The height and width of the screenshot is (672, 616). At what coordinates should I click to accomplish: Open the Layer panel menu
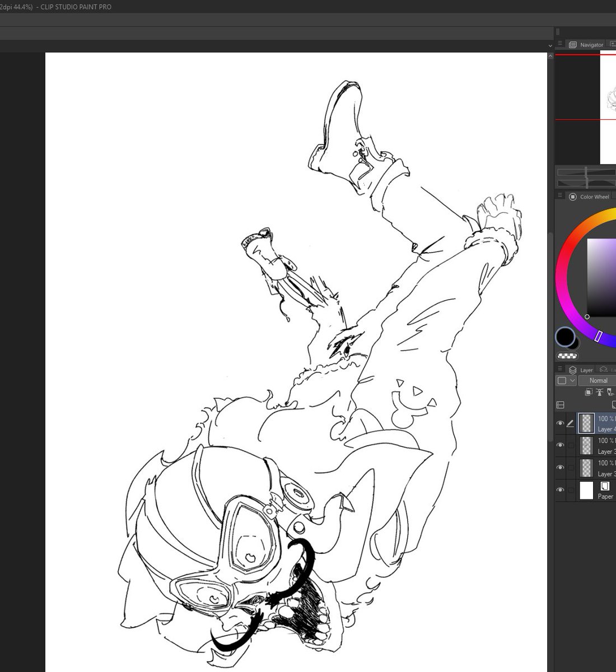[559, 370]
